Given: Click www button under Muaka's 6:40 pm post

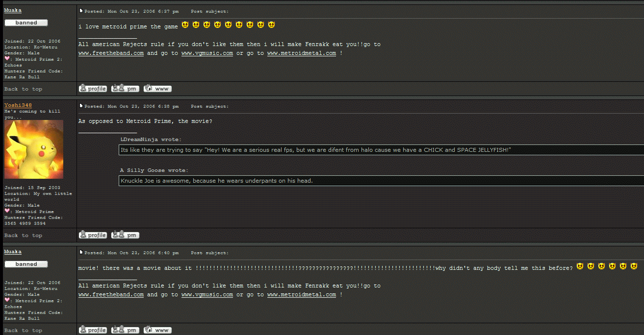Looking at the screenshot, I should coord(157,330).
